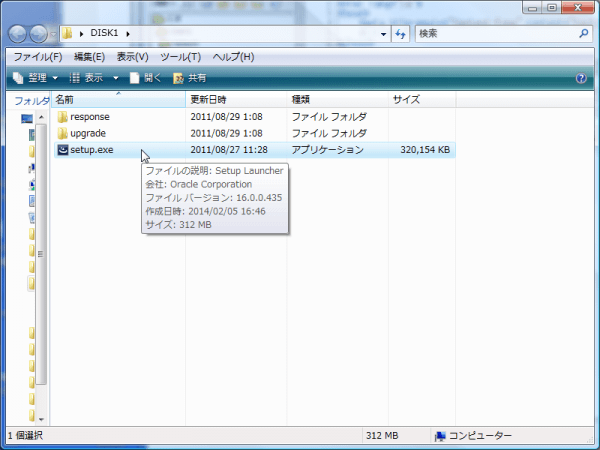The image size is (600, 450).
Task: Sort by the 種類 column header
Action: 338,100
